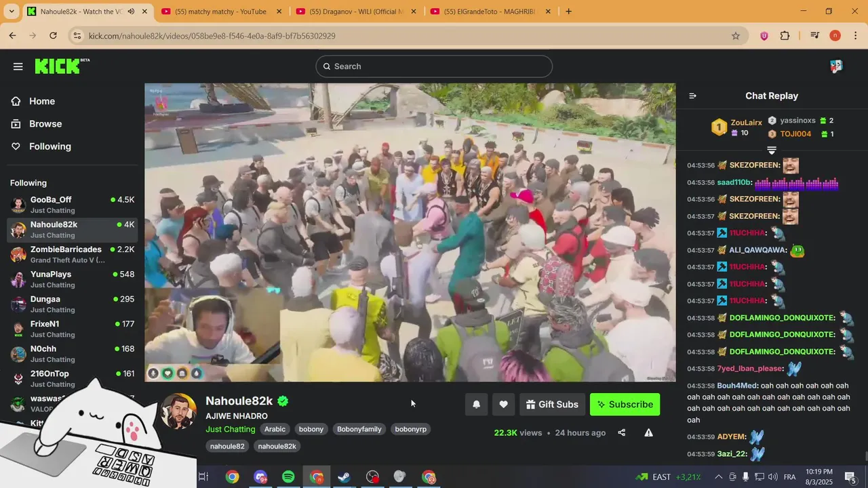
Task: Open Steam from the taskbar
Action: pyautogui.click(x=344, y=477)
